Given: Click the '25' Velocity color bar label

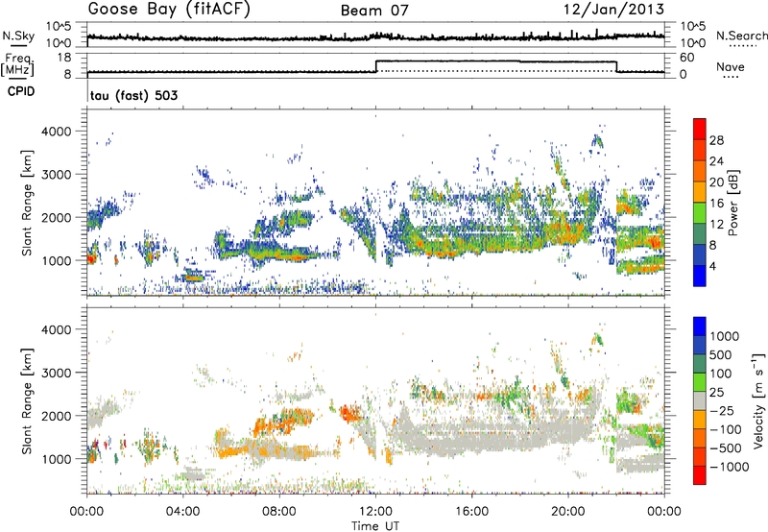Looking at the screenshot, I should 716,392.
